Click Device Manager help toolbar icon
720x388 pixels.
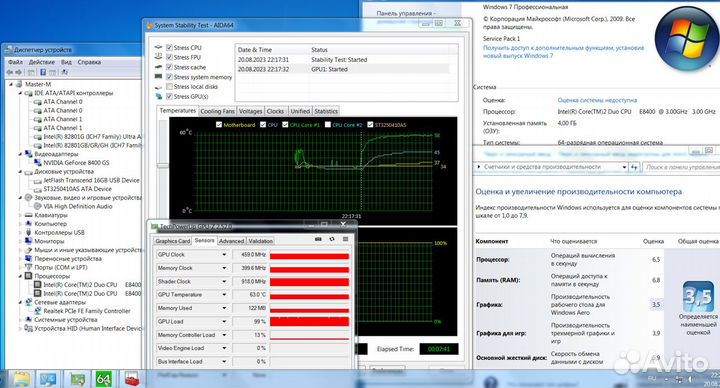tap(43, 72)
